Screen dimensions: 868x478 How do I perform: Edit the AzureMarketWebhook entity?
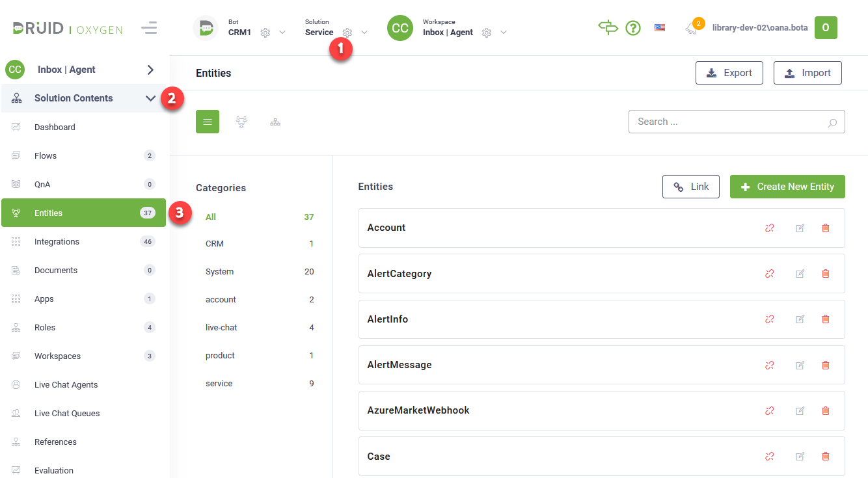(x=800, y=410)
